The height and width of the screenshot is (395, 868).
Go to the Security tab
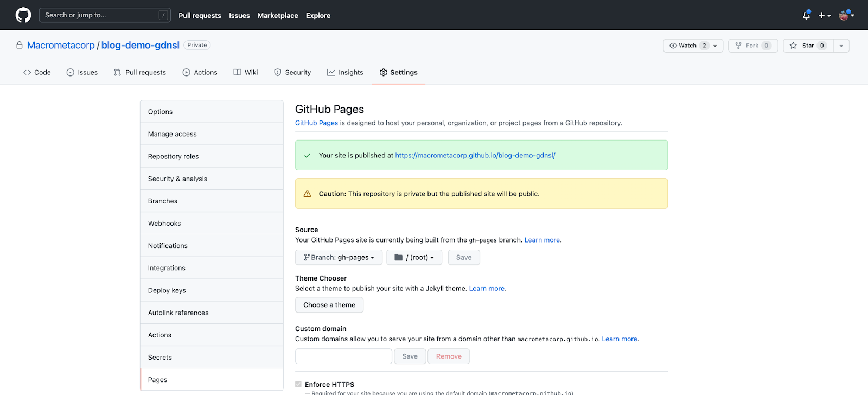(292, 72)
